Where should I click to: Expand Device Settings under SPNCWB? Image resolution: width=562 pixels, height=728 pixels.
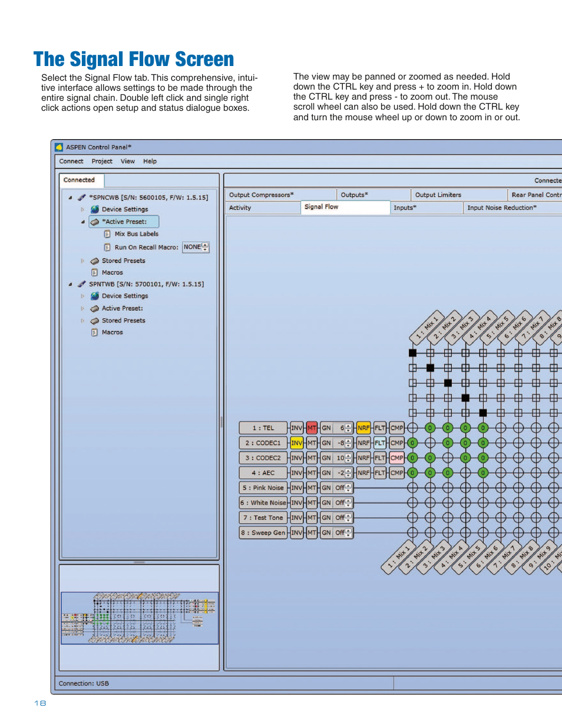(82, 209)
